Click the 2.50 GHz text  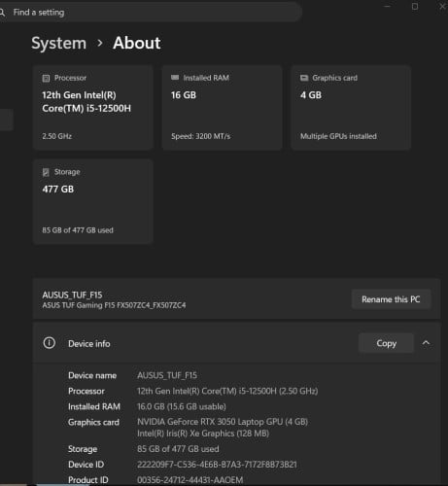57,136
